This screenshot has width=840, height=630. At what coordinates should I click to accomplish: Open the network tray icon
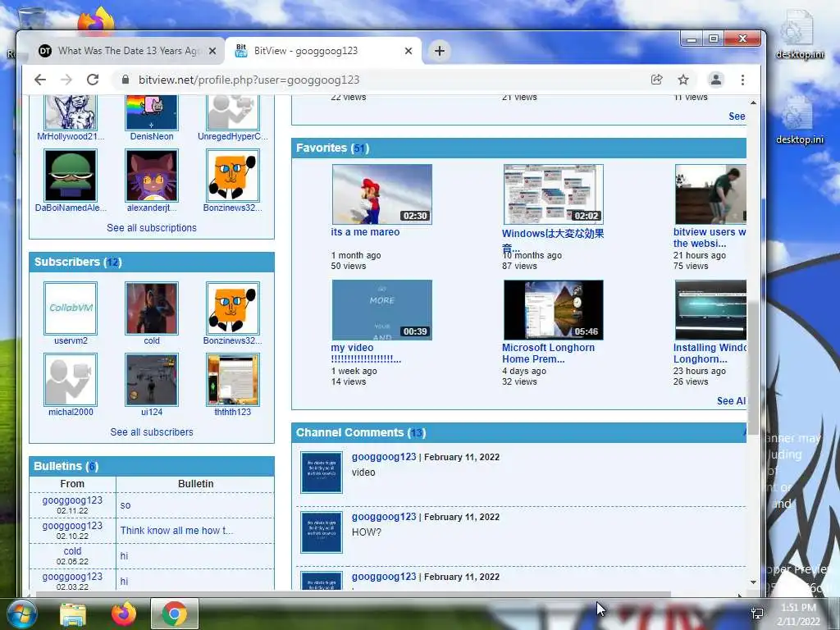[757, 614]
